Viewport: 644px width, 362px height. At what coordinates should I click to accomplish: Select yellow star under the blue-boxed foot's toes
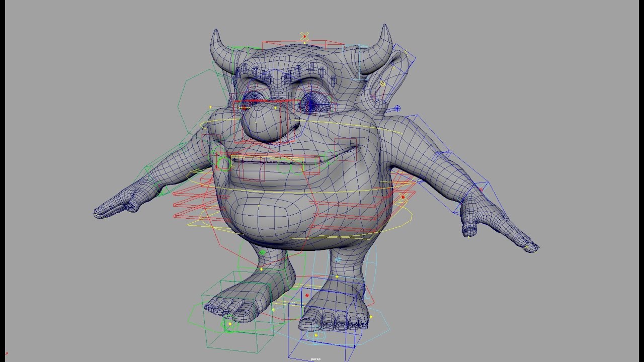[x=316, y=335]
